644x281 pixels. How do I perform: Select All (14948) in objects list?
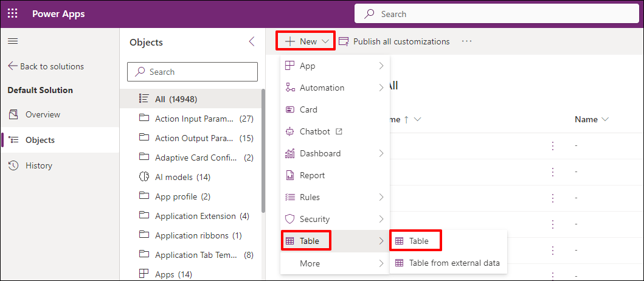(191, 99)
